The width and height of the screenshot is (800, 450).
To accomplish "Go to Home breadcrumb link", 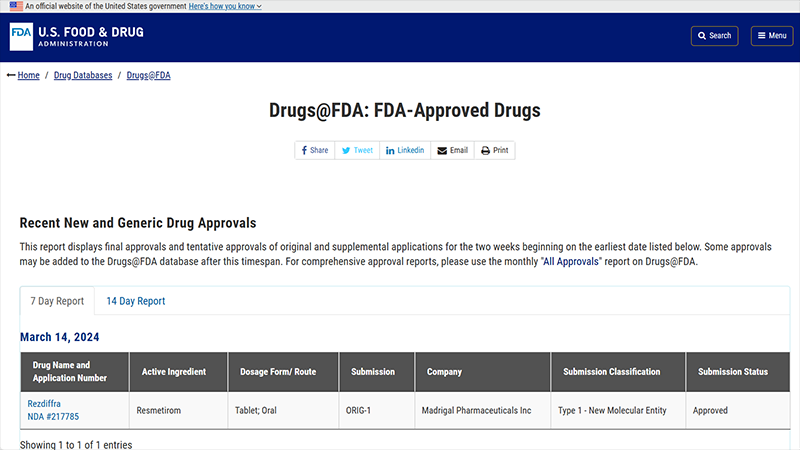I will coord(28,75).
